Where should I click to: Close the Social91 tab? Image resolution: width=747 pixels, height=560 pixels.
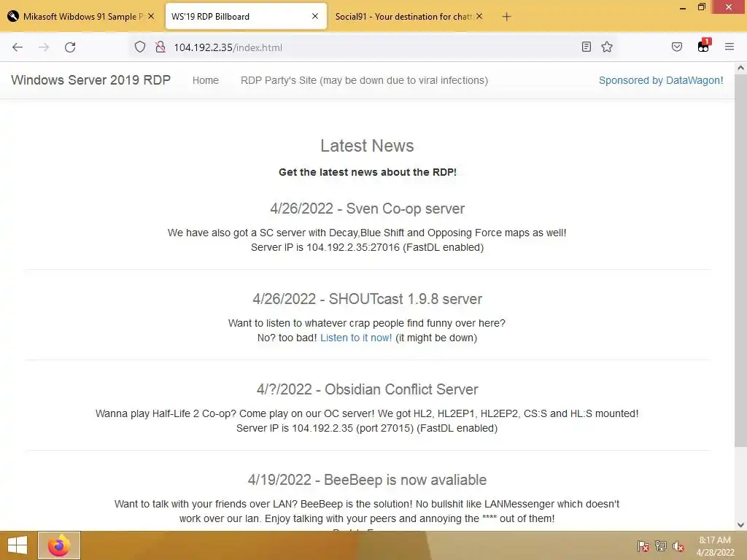point(479,16)
